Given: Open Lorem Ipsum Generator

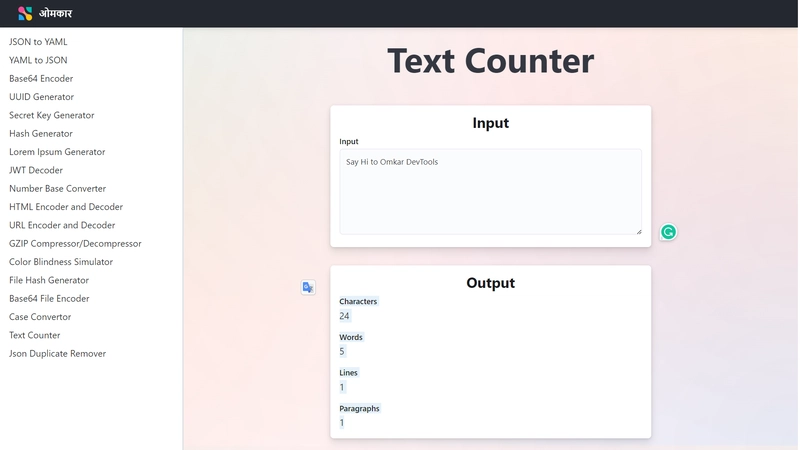Looking at the screenshot, I should point(57,152).
